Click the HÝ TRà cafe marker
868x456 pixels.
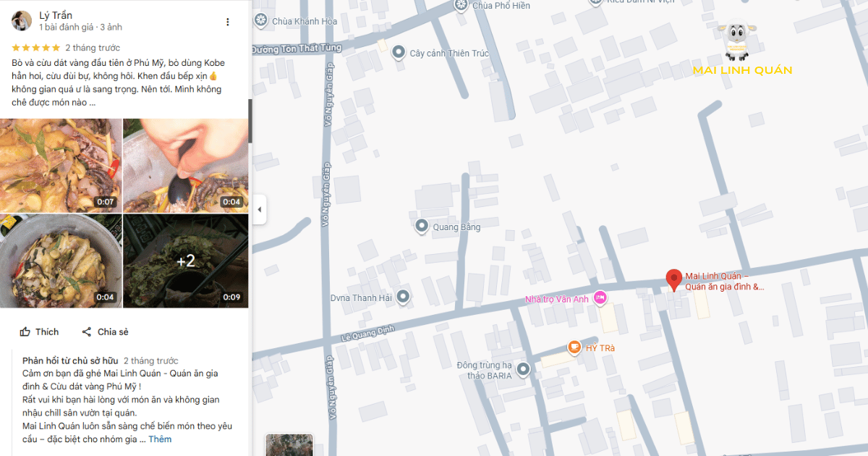(574, 347)
